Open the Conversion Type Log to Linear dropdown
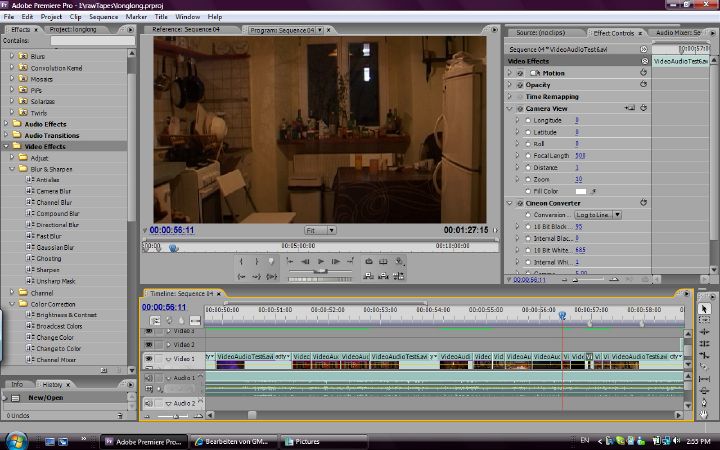This screenshot has width=720, height=450. pyautogui.click(x=598, y=215)
